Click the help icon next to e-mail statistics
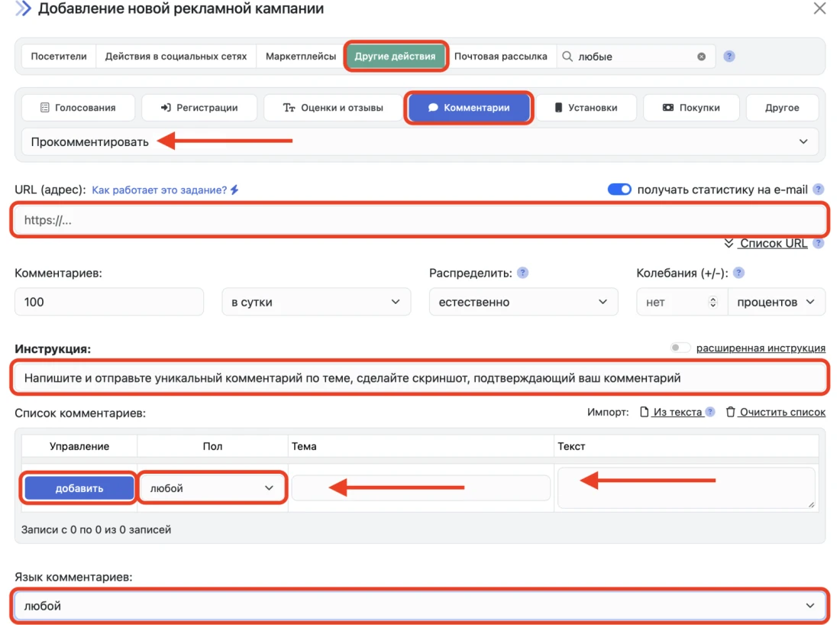Image resolution: width=840 pixels, height=625 pixels. click(819, 189)
